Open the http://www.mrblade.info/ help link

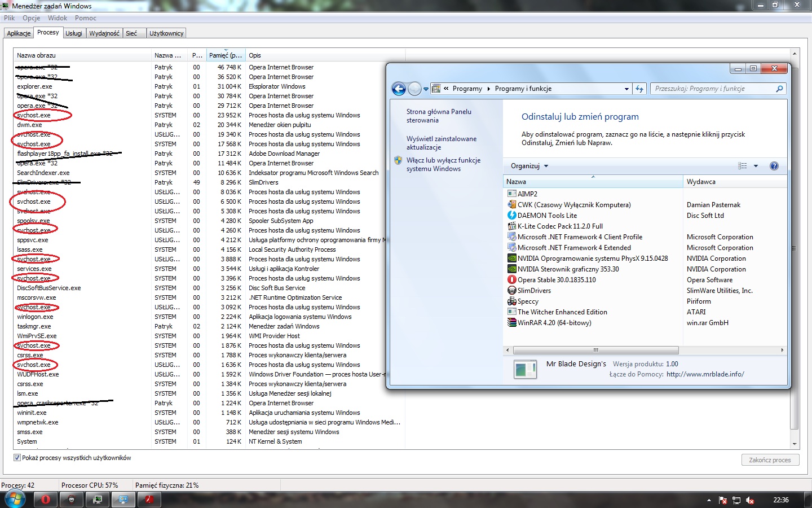[x=705, y=374]
